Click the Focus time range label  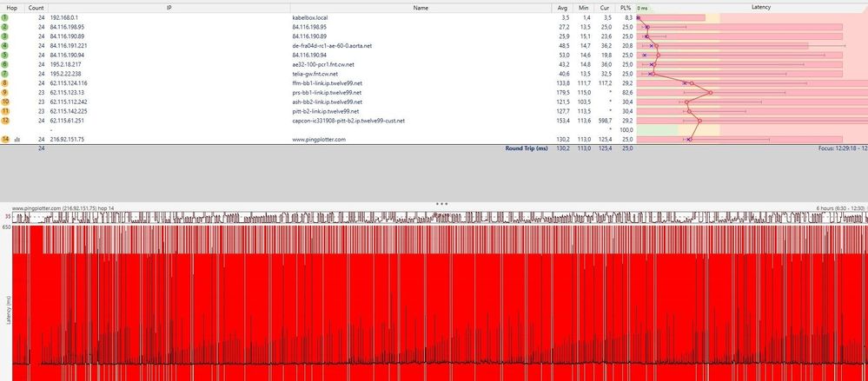click(x=843, y=148)
